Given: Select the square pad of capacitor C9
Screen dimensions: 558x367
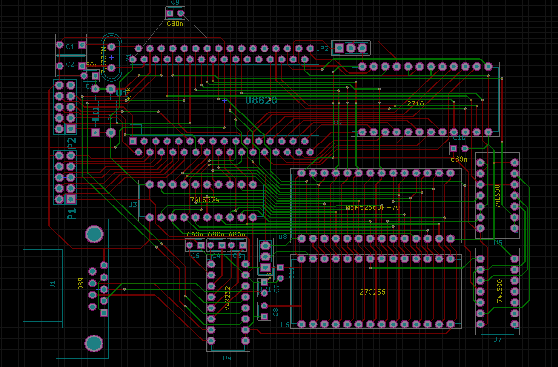Looking at the screenshot, I should (170, 14).
